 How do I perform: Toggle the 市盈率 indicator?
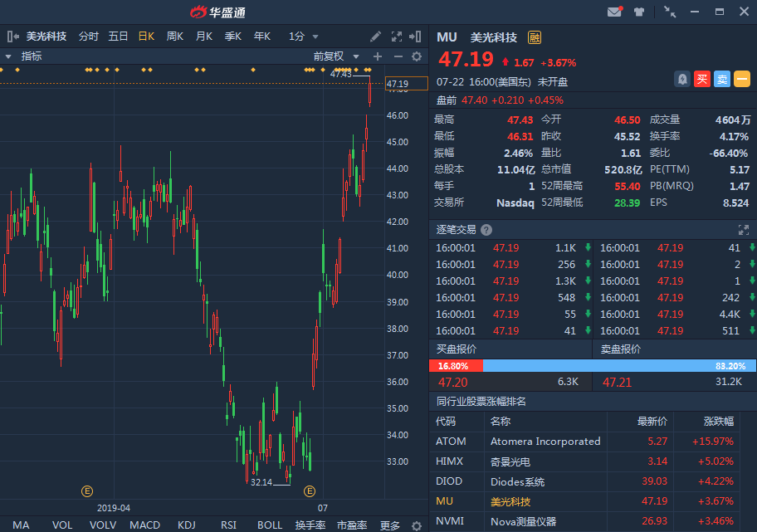(x=352, y=525)
